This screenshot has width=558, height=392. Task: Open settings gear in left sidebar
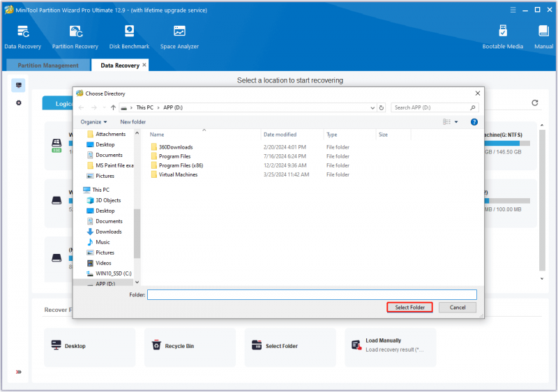[19, 103]
